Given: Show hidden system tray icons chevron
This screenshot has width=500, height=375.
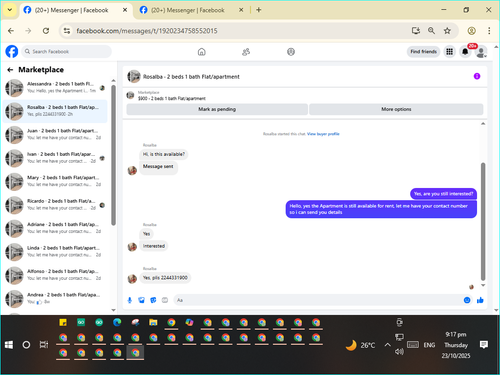Looking at the screenshot, I should point(387,345).
